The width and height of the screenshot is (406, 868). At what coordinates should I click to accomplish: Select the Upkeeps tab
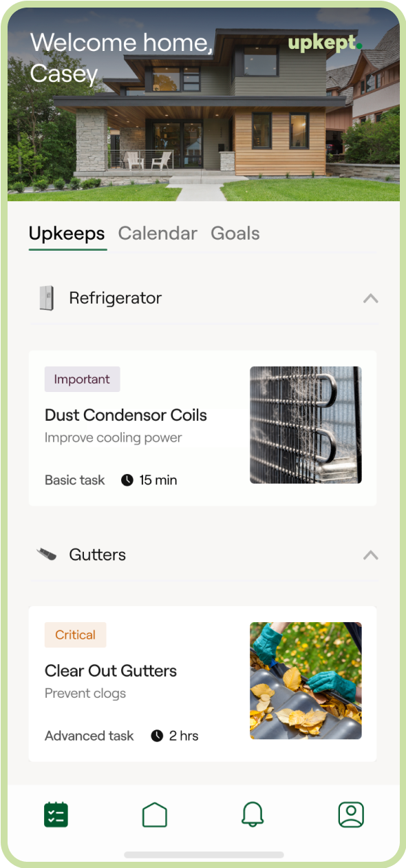67,234
